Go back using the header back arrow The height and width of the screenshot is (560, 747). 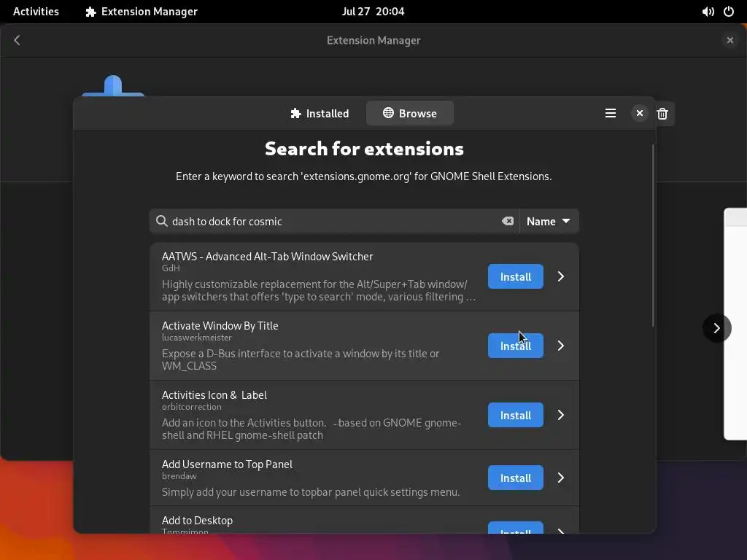coord(18,40)
